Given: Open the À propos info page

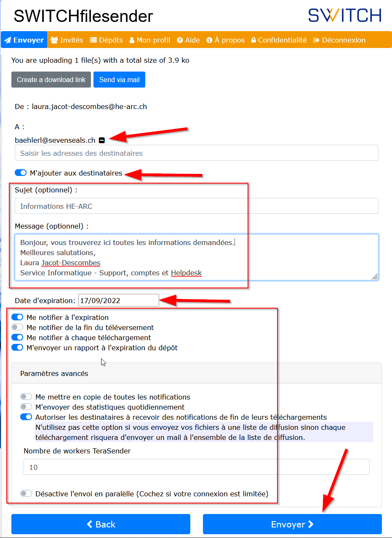Looking at the screenshot, I should 226,40.
